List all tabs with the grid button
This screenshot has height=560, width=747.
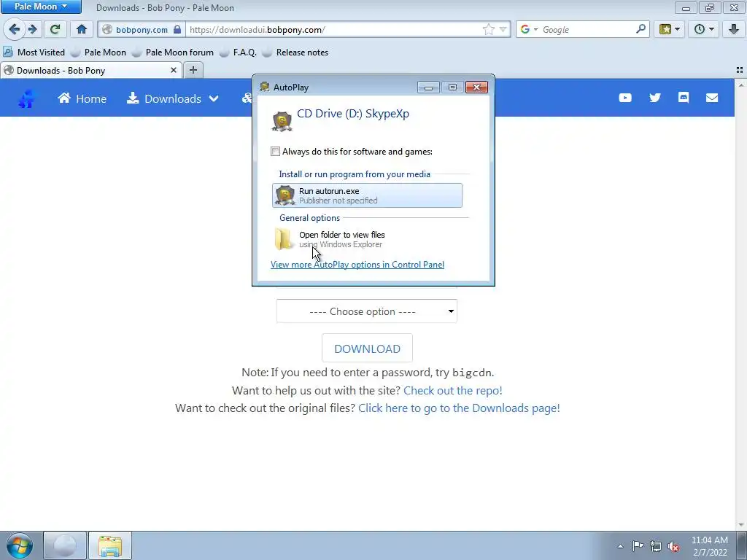click(740, 70)
